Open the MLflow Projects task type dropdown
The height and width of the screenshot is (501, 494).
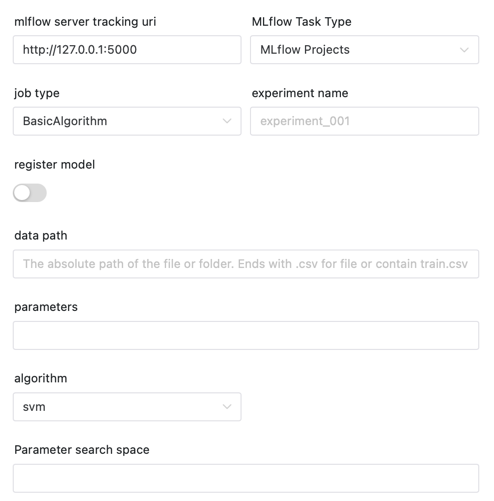tap(364, 50)
